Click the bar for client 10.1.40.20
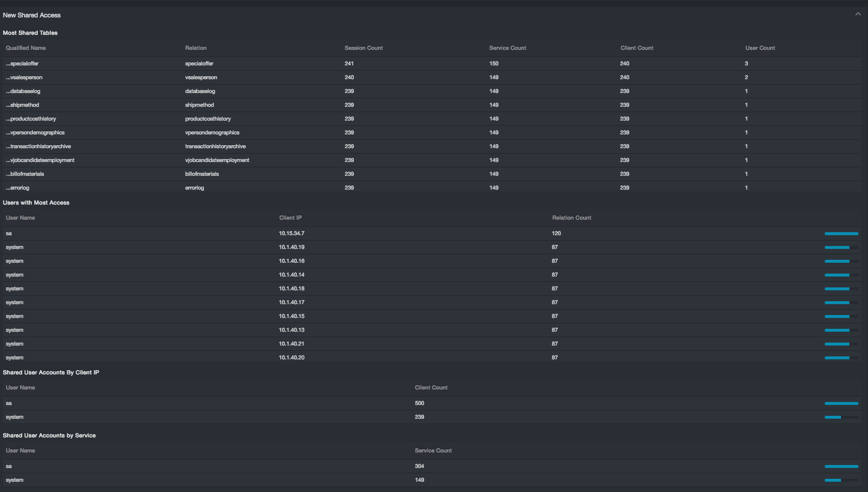Screen dimensions: 868x492 [x=841, y=358]
